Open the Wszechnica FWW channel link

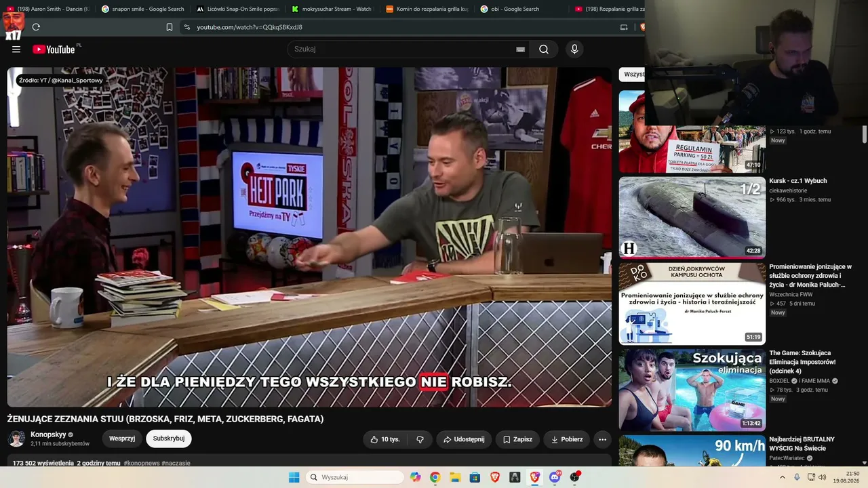click(789, 294)
